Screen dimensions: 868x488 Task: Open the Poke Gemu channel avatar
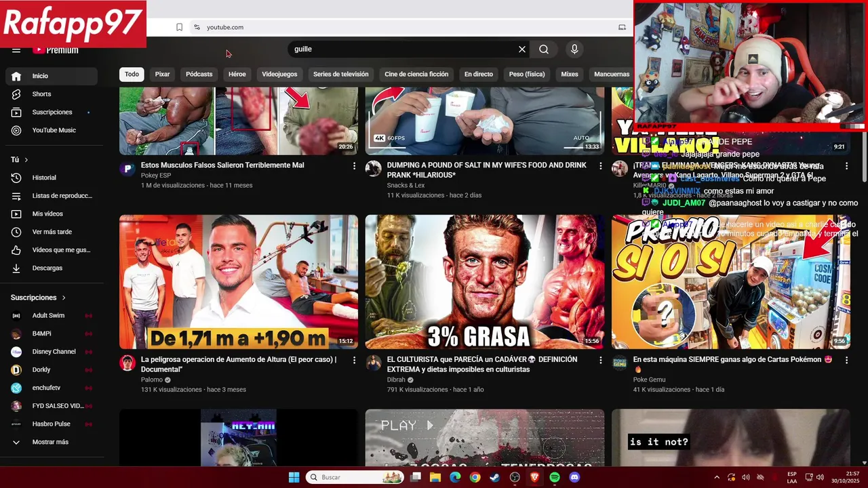point(620,363)
